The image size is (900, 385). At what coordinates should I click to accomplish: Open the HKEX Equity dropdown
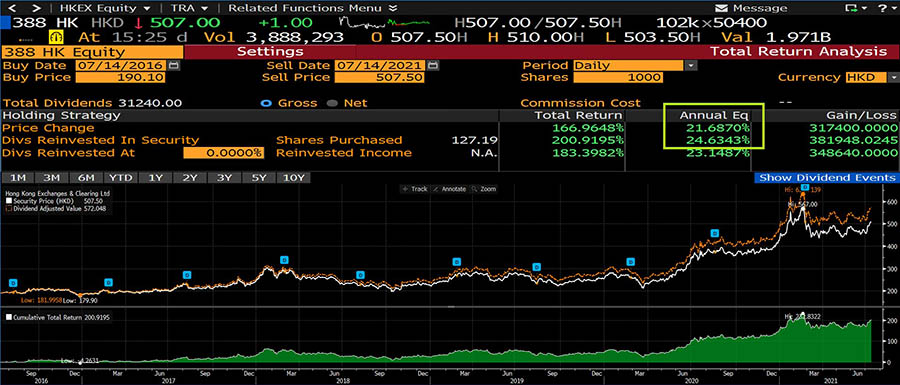[x=106, y=8]
